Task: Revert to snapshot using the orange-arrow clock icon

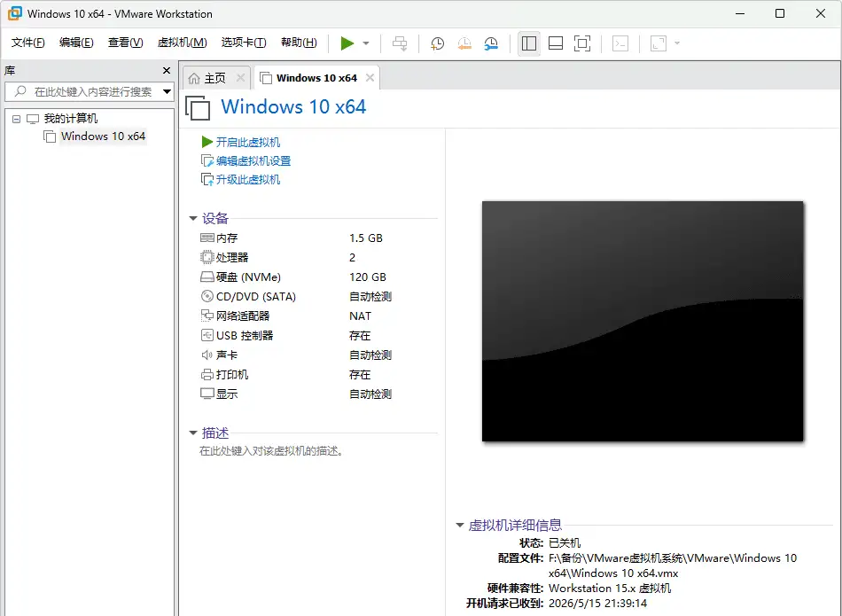Action: [x=464, y=43]
